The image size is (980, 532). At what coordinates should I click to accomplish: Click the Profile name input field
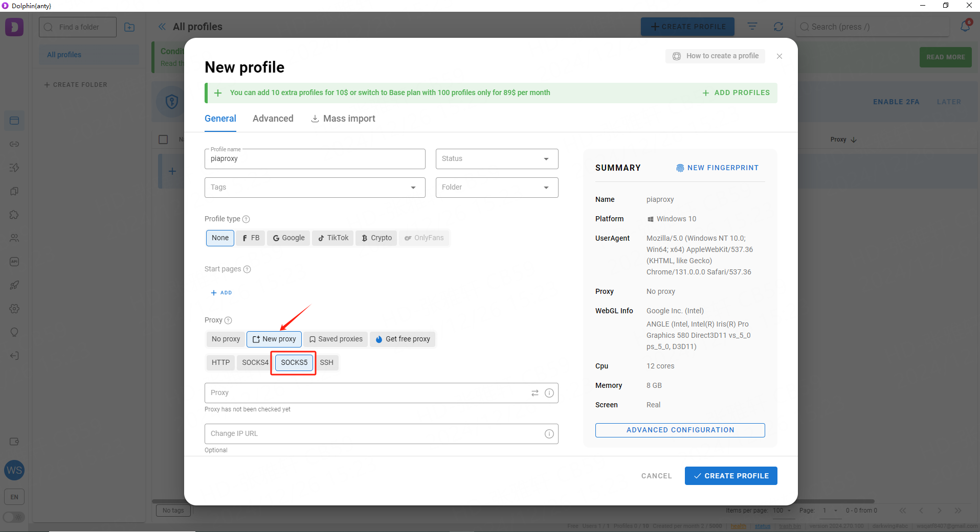pyautogui.click(x=315, y=159)
